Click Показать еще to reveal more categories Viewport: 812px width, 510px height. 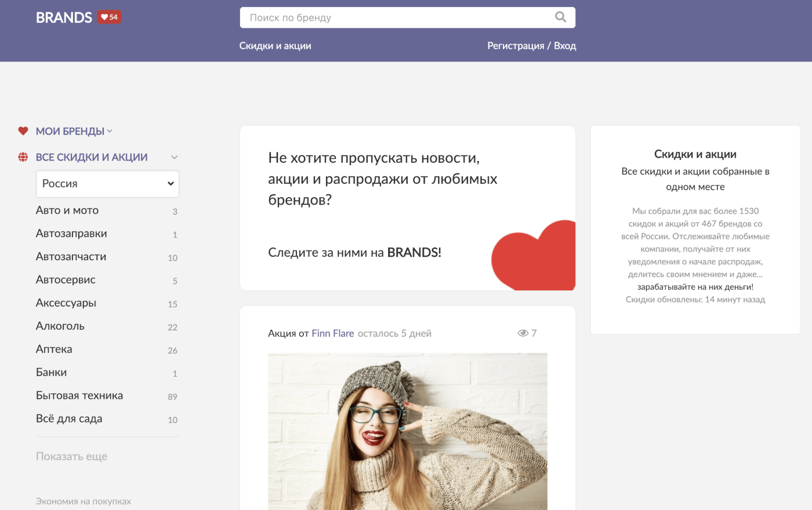(x=71, y=456)
